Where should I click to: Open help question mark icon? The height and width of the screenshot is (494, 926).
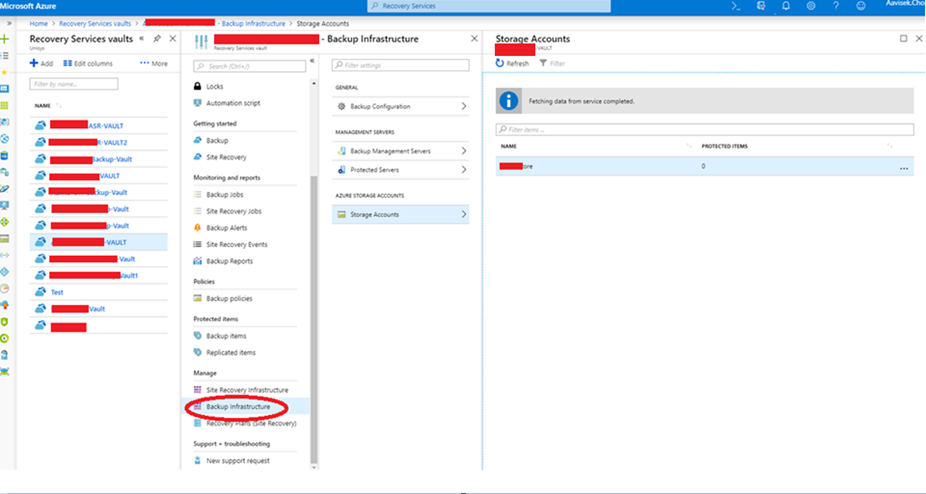coord(836,6)
